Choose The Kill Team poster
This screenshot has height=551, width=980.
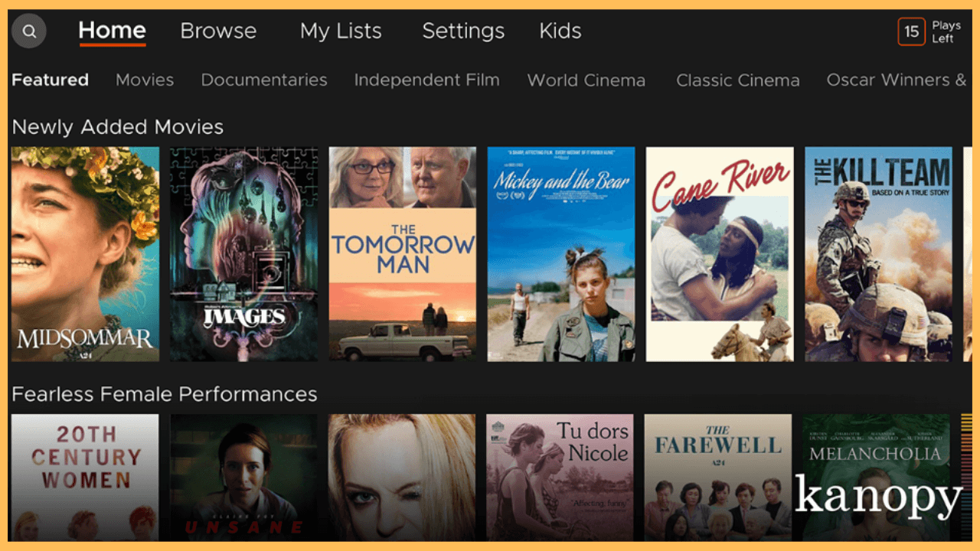coord(878,254)
